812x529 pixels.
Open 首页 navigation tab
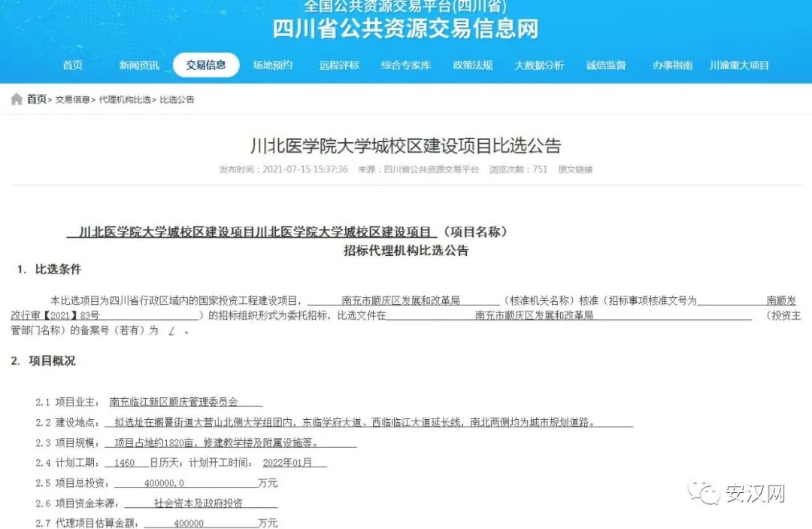72,65
